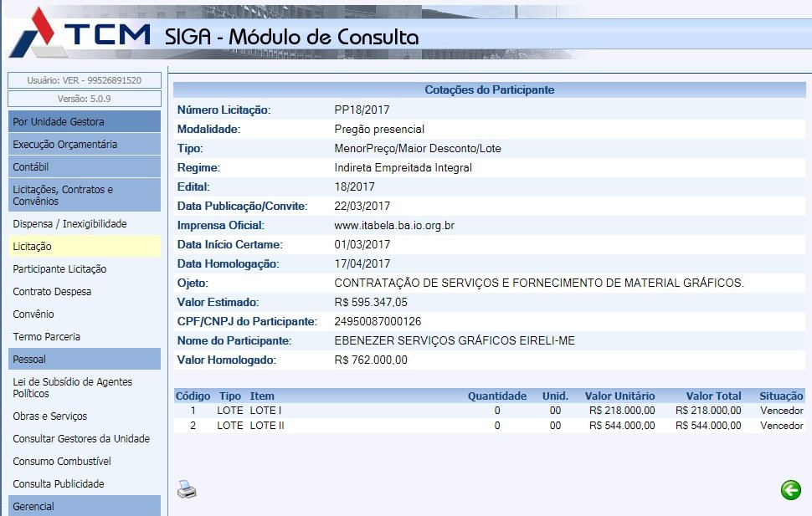Click Consultar Gestores da Unidade
The height and width of the screenshot is (516, 812).
pyautogui.click(x=81, y=439)
